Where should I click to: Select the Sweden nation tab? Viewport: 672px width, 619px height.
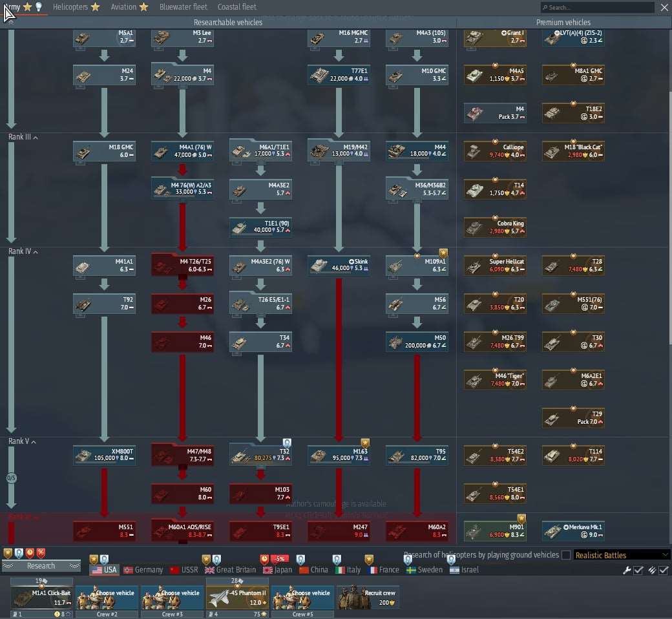point(425,570)
